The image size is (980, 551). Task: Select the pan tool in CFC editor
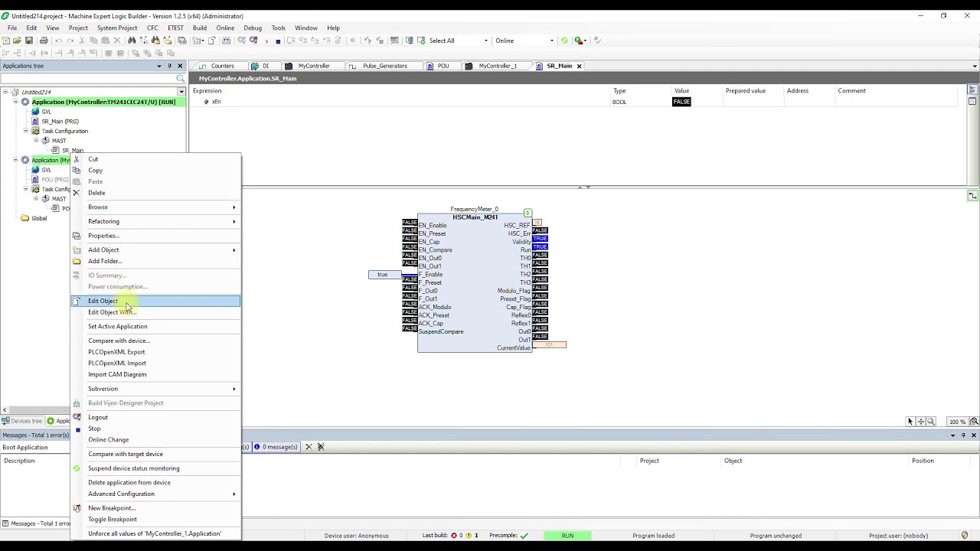tap(921, 422)
